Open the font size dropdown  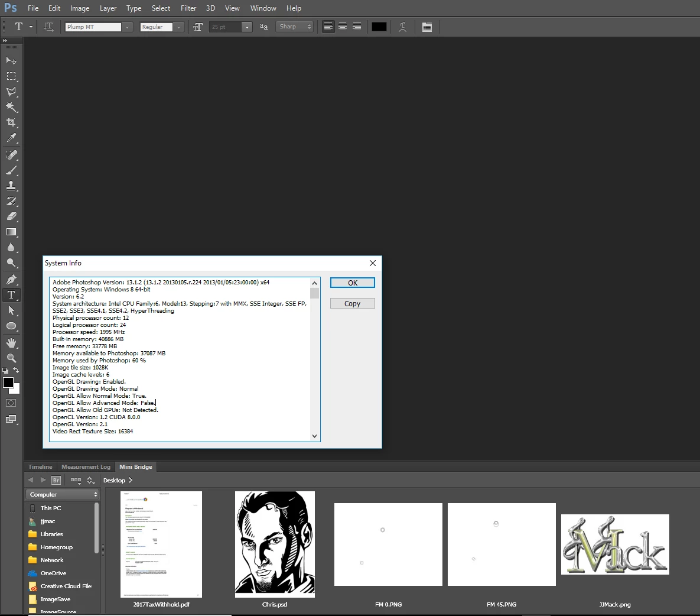[247, 27]
